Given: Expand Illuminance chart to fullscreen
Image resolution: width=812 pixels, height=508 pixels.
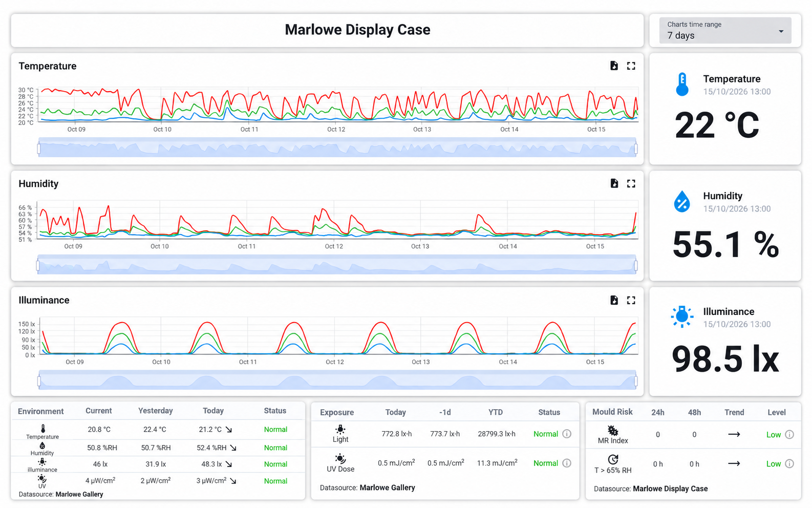Looking at the screenshot, I should tap(631, 300).
